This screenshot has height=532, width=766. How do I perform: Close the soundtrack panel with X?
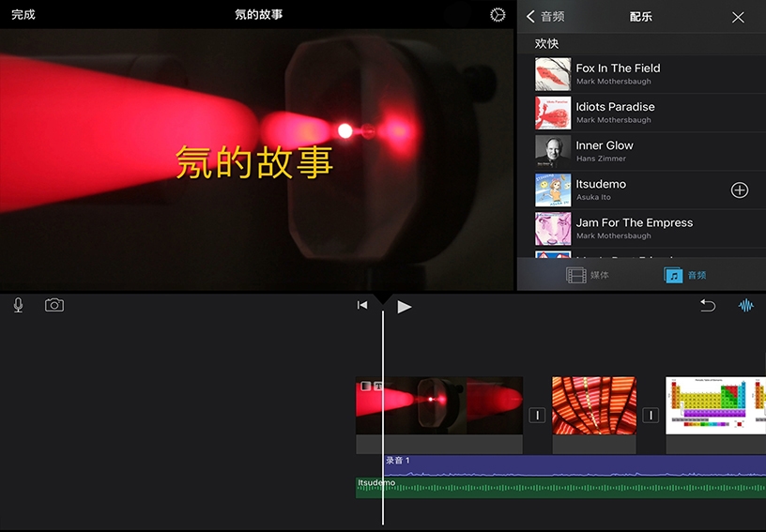pyautogui.click(x=738, y=17)
